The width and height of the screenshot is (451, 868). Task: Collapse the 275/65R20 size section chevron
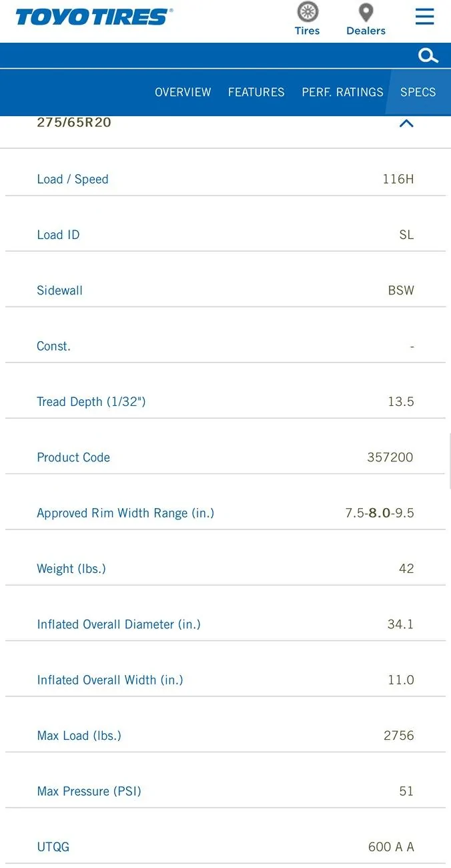point(406,123)
